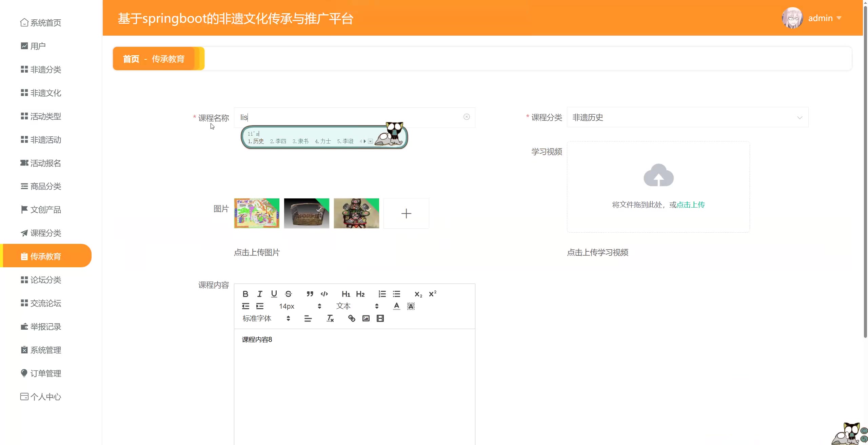Open the 课程分类 dropdown showing 非遗历史
This screenshot has height=445, width=868.
(x=687, y=117)
